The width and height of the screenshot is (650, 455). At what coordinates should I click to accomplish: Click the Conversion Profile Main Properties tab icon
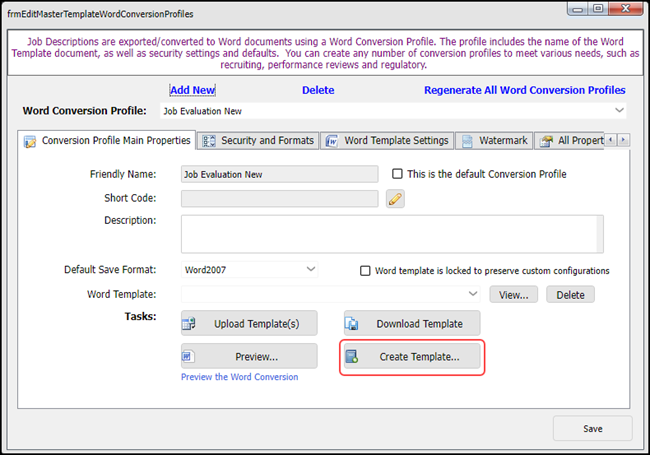30,141
